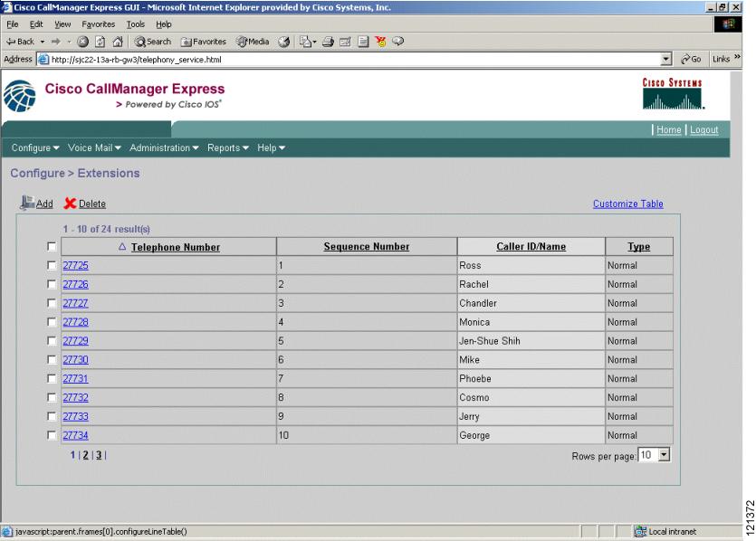Sort by Caller ID/Name column header
756x541 pixels.
point(531,247)
